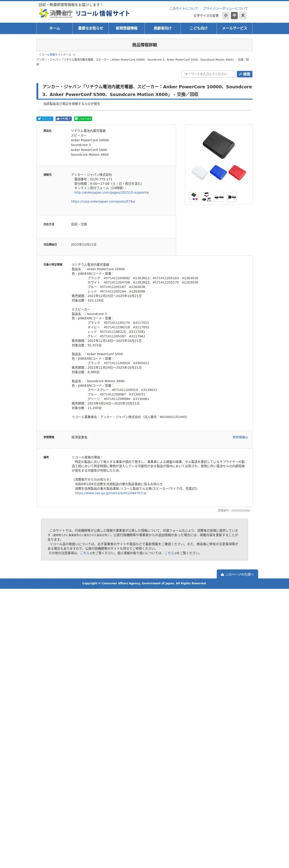Open the このサイトについて link
Viewport: 289px width, 868px height.
pos(184,8)
